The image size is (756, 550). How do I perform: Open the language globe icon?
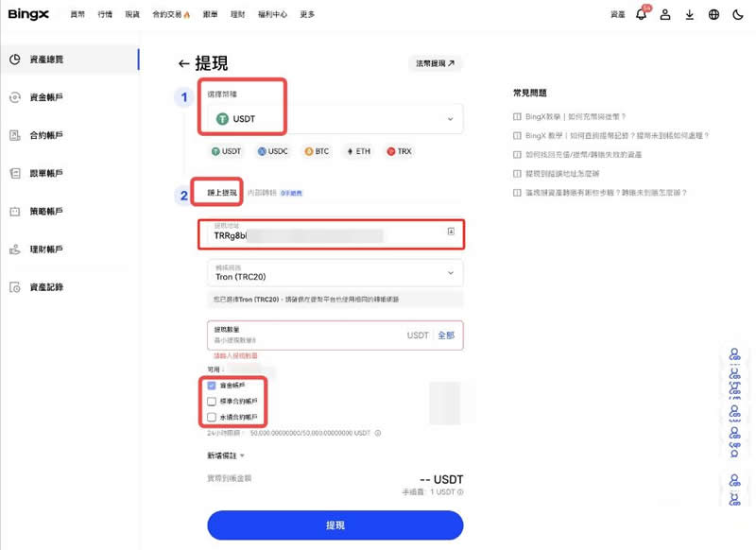pyautogui.click(x=713, y=15)
